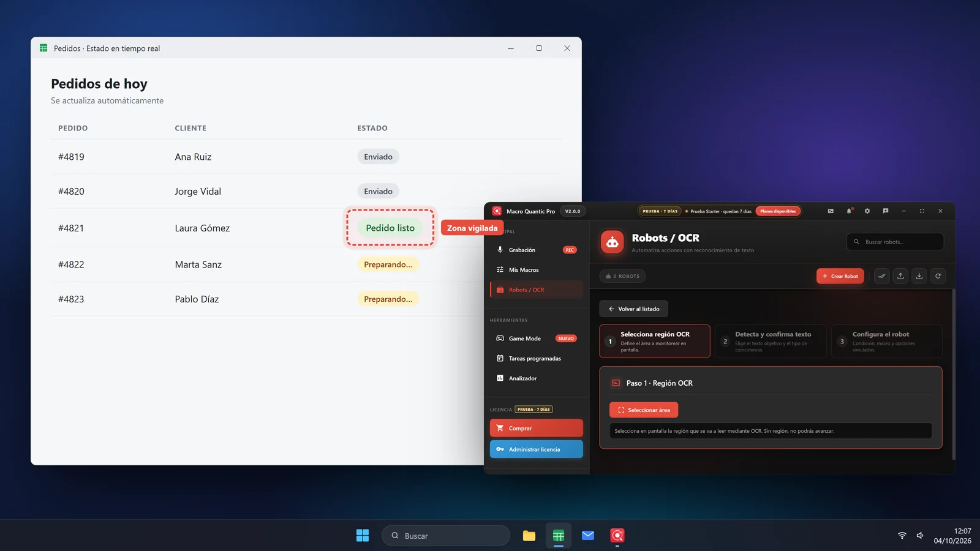
Task: Open the Analizador tool
Action: (536, 378)
